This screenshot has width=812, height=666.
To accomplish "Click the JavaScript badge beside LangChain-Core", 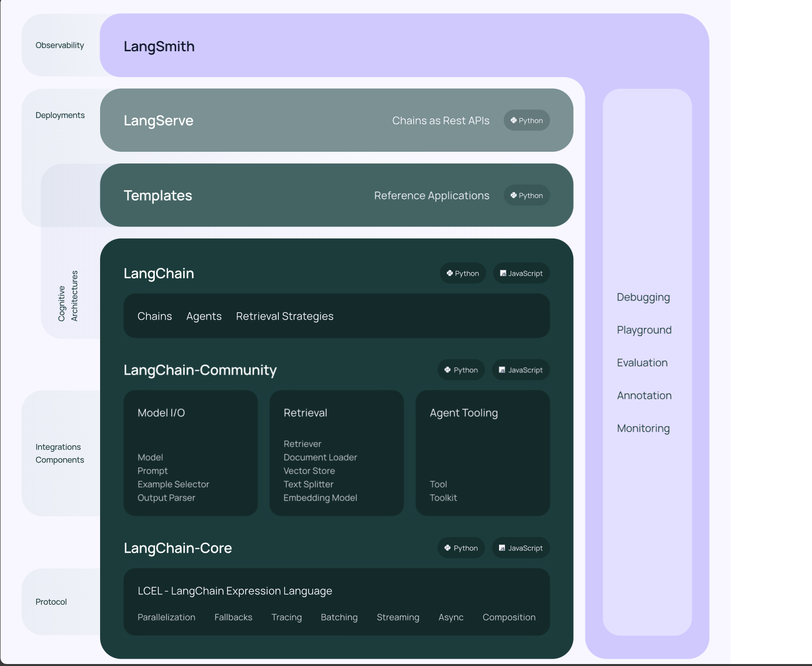I will point(521,548).
